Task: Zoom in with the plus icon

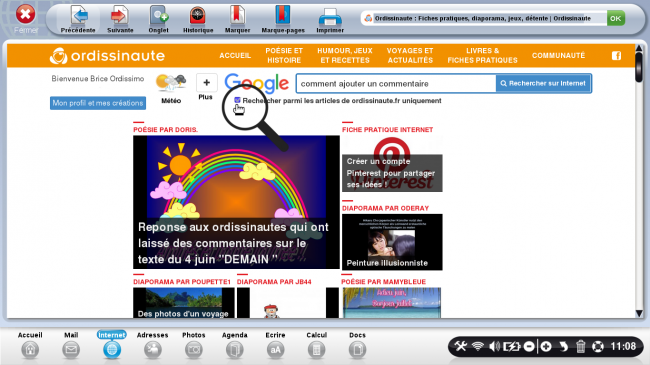Action: tap(546, 346)
